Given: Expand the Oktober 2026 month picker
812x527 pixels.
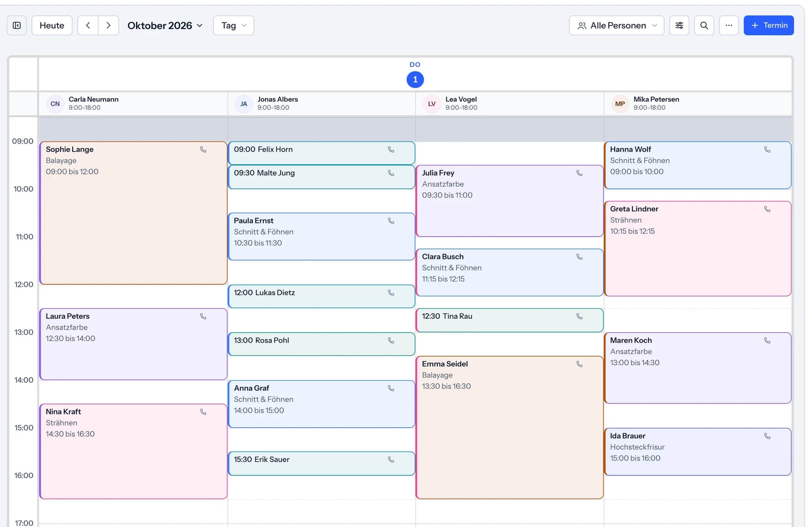Looking at the screenshot, I should [x=165, y=25].
